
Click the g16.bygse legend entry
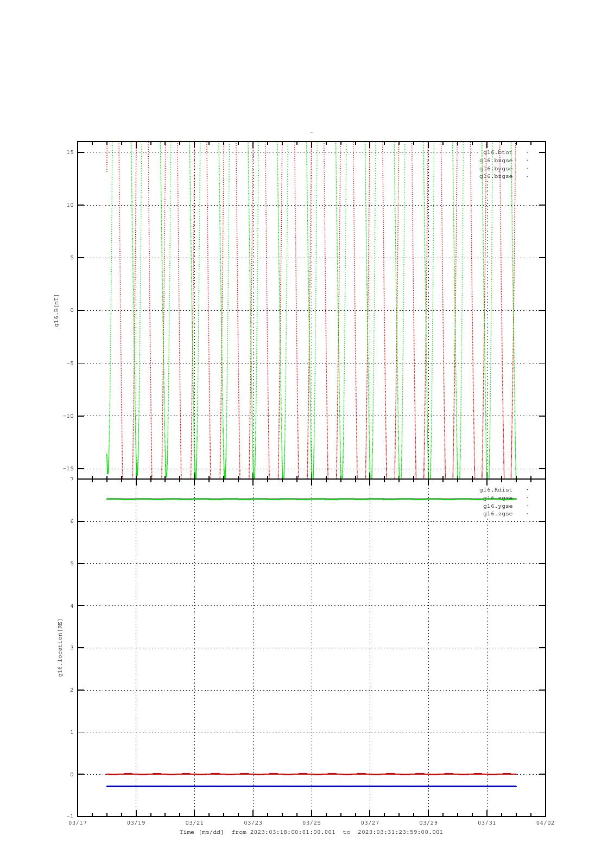click(496, 169)
